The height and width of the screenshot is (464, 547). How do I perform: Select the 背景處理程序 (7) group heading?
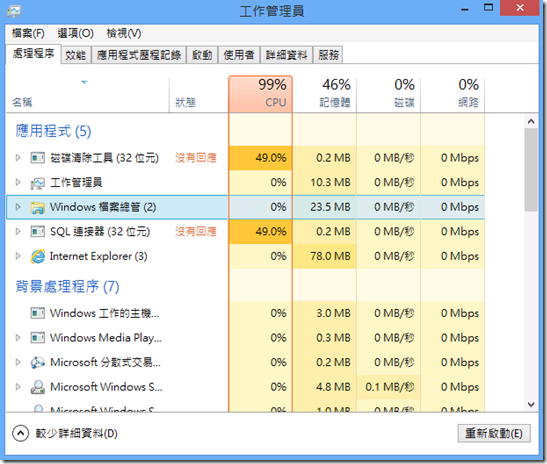coord(67,287)
